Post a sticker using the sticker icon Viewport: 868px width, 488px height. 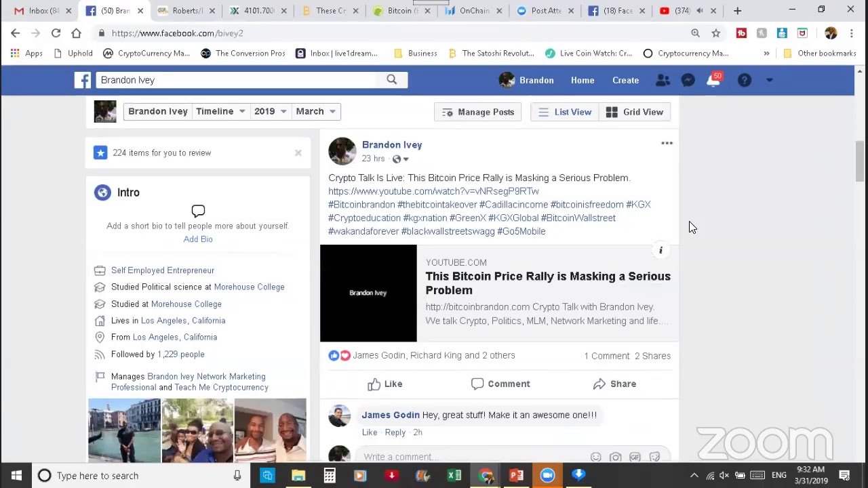[654, 457]
